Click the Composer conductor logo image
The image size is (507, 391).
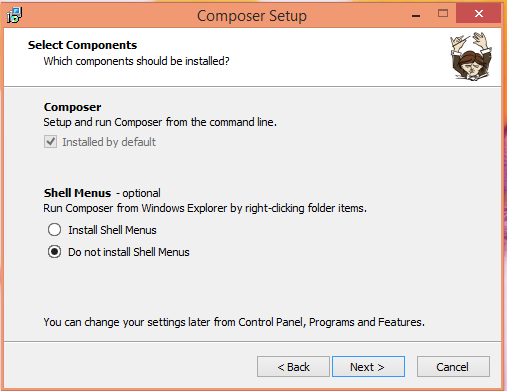click(x=471, y=56)
